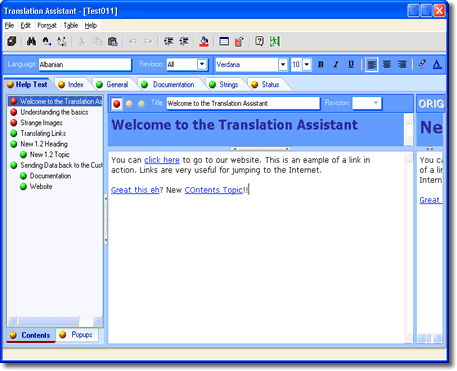
Task: Click the help question mark icon
Action: pyautogui.click(x=259, y=41)
